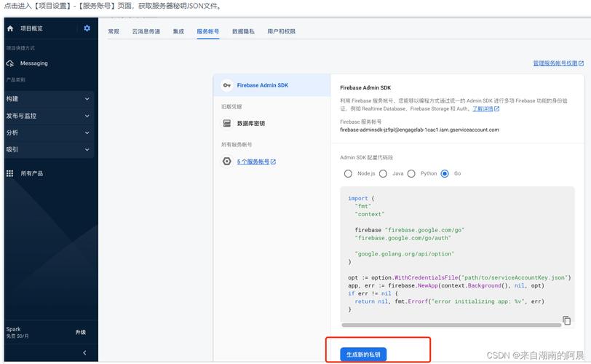
Task: Open 所有产品 in the sidebar
Action: (x=32, y=173)
